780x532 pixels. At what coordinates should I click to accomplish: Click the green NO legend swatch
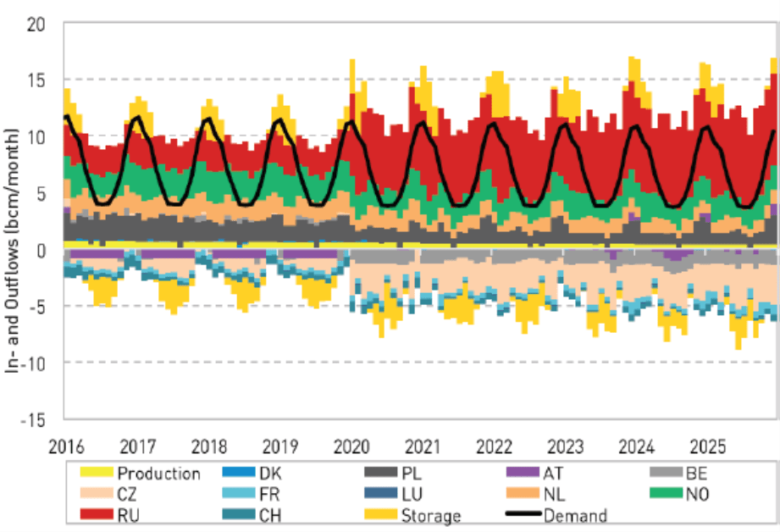pyautogui.click(x=666, y=493)
